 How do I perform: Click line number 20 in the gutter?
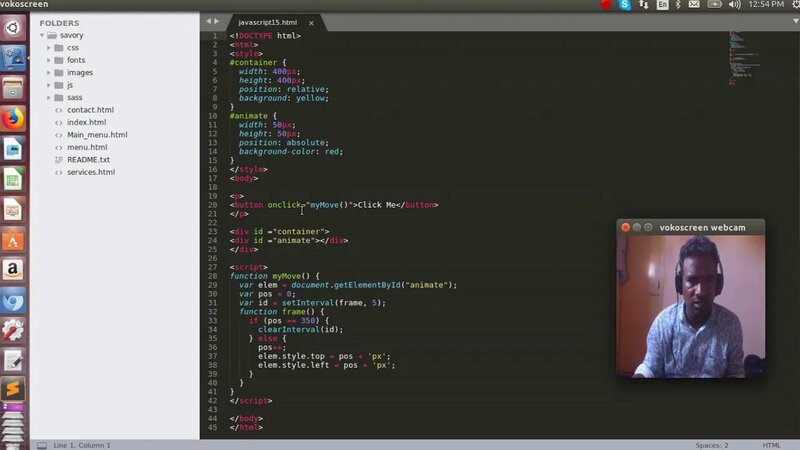(212, 205)
